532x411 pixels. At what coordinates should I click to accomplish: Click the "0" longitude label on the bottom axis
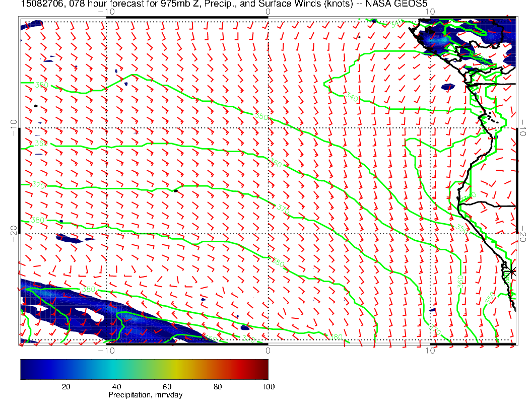point(268,351)
